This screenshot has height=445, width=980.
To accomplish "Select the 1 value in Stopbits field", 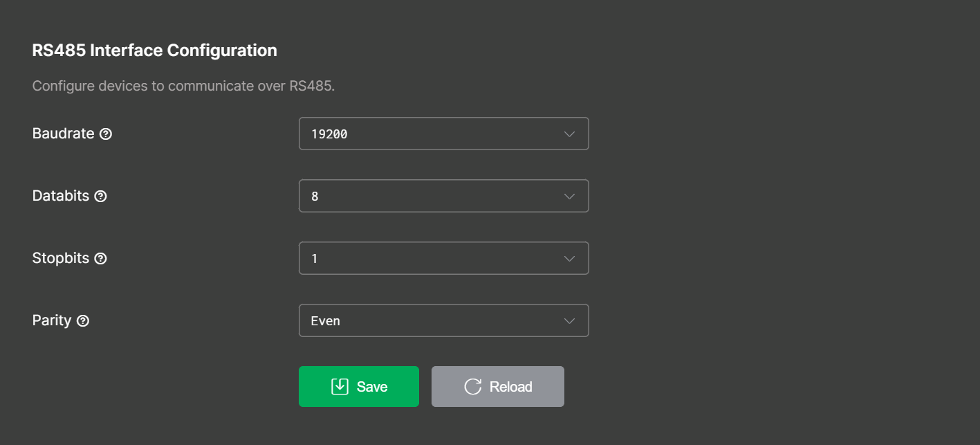I will click(x=315, y=259).
